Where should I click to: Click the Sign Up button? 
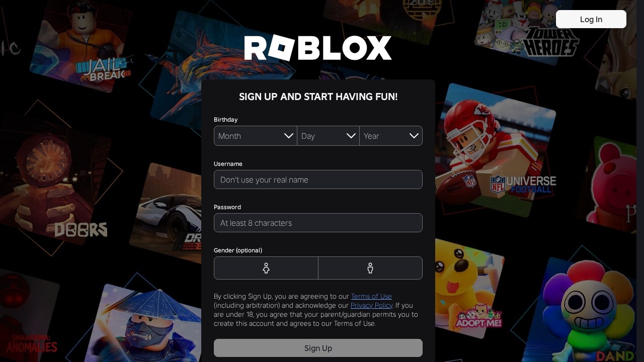(318, 348)
